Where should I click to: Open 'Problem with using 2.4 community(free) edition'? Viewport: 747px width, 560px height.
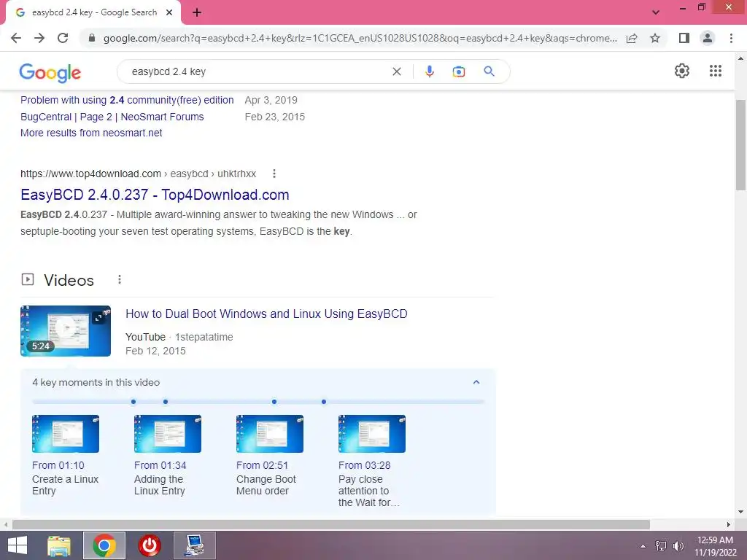127,100
